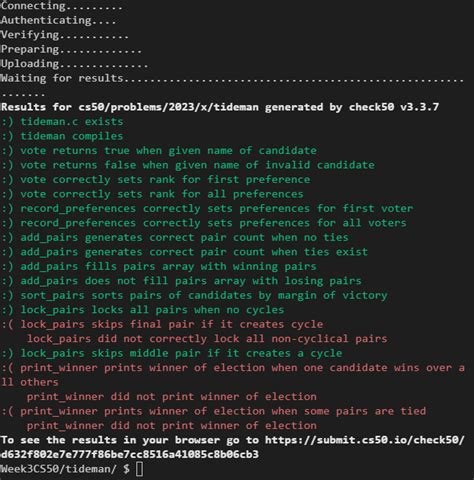Click 'lock_pairs locks all pairs when no cycles'
The width and height of the screenshot is (474, 480).
tap(143, 310)
